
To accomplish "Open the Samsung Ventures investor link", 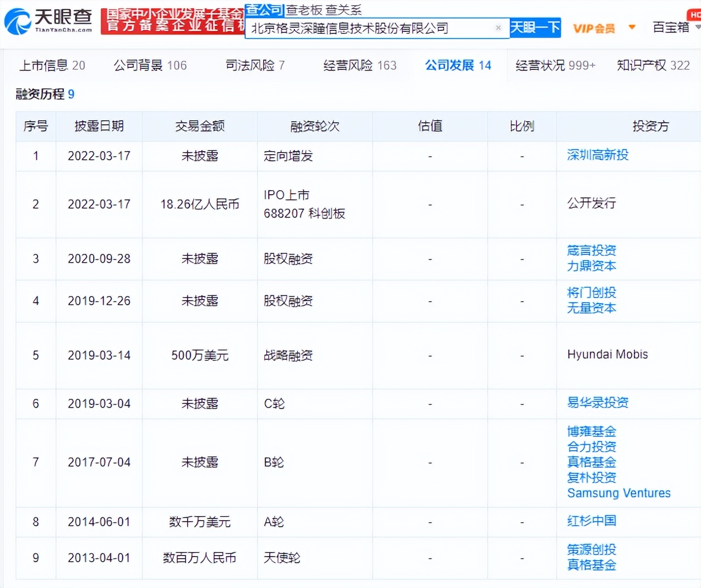I will 618,493.
